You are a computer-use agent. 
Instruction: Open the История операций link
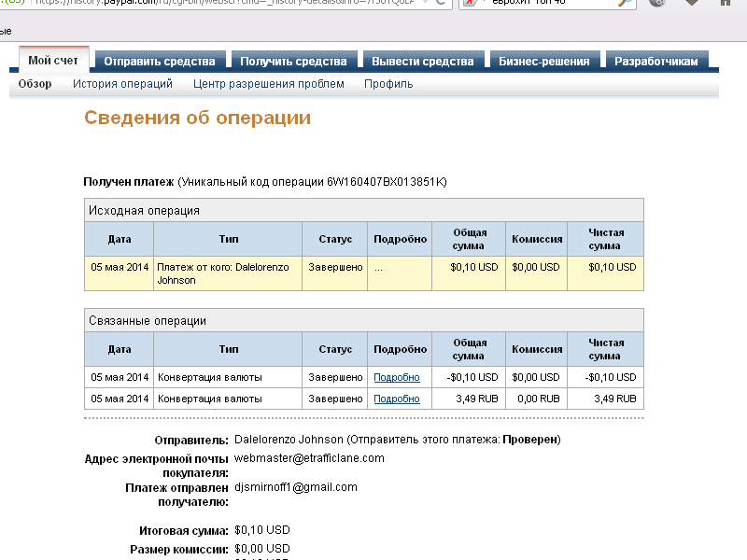pos(122,84)
